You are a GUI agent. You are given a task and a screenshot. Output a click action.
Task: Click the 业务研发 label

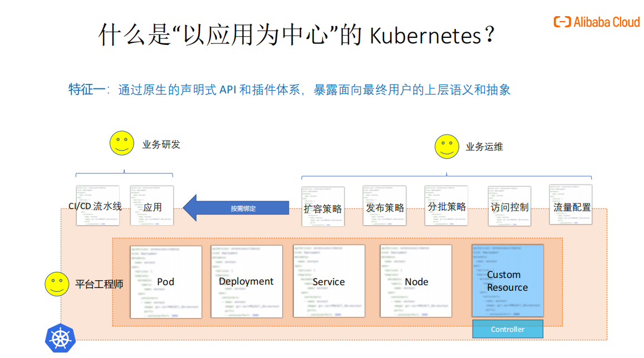click(161, 145)
